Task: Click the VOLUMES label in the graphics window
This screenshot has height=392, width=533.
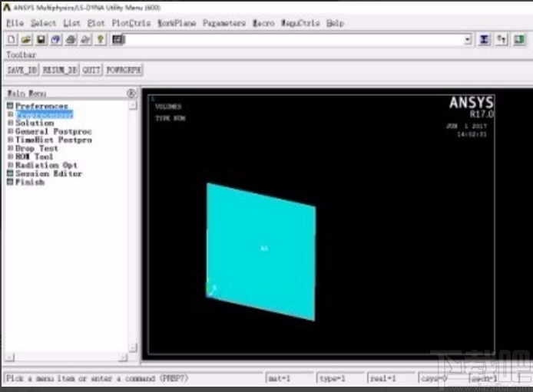Action: coord(168,107)
